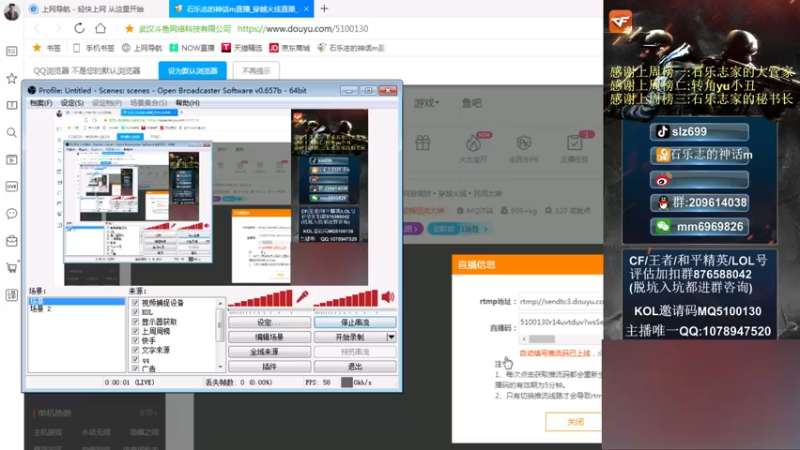
Task: Click the 设定... button in OBS
Action: (269, 322)
